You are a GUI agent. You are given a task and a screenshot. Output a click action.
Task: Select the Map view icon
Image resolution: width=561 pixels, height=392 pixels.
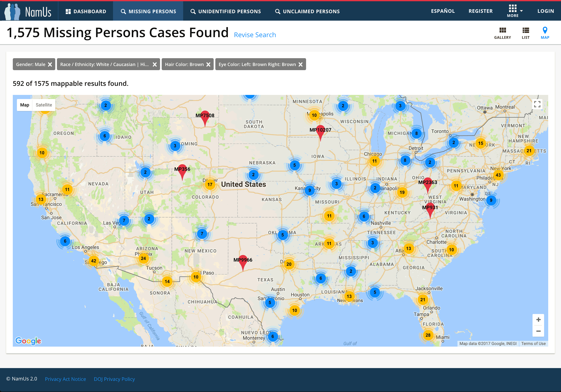545,33
